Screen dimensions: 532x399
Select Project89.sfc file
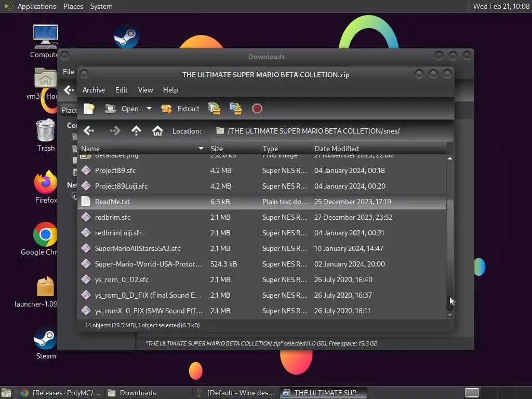262,170
